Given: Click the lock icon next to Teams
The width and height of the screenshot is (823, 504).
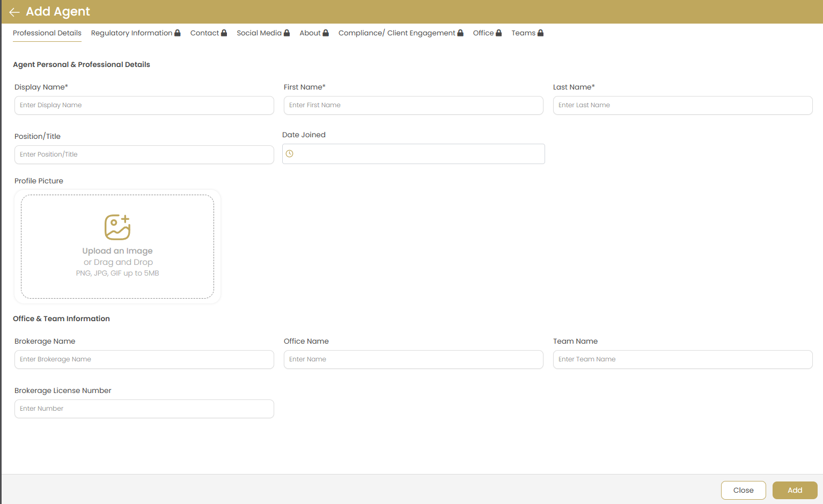Looking at the screenshot, I should point(540,33).
